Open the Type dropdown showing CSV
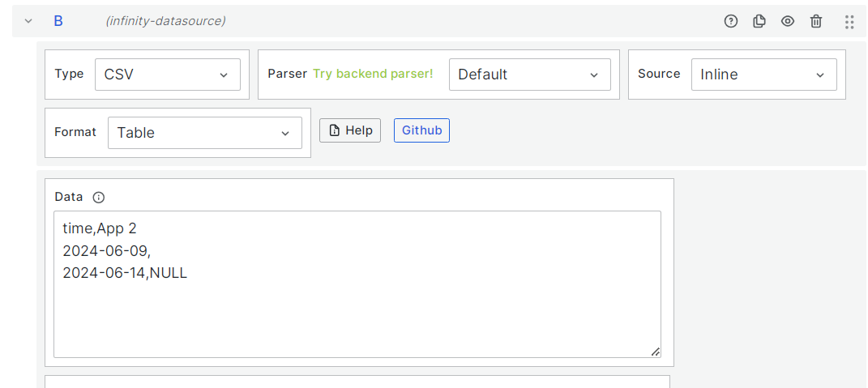868x388 pixels. (x=168, y=75)
